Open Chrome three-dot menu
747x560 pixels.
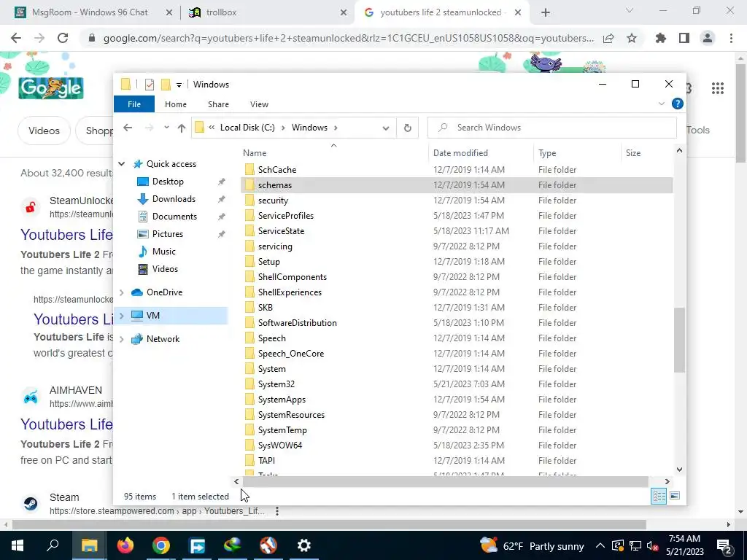(x=731, y=38)
